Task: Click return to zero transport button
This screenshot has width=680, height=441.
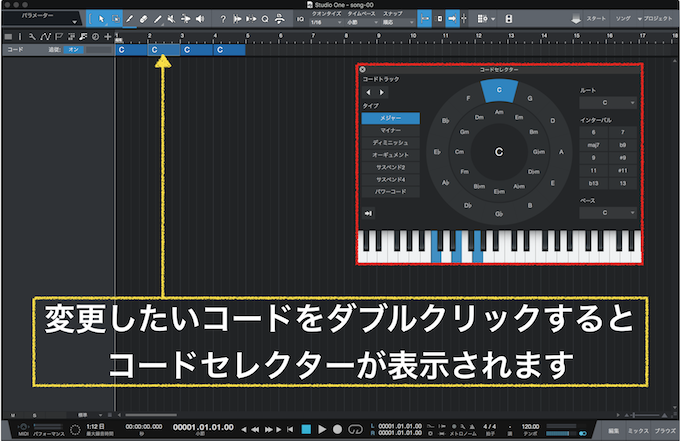Action: pos(290,429)
